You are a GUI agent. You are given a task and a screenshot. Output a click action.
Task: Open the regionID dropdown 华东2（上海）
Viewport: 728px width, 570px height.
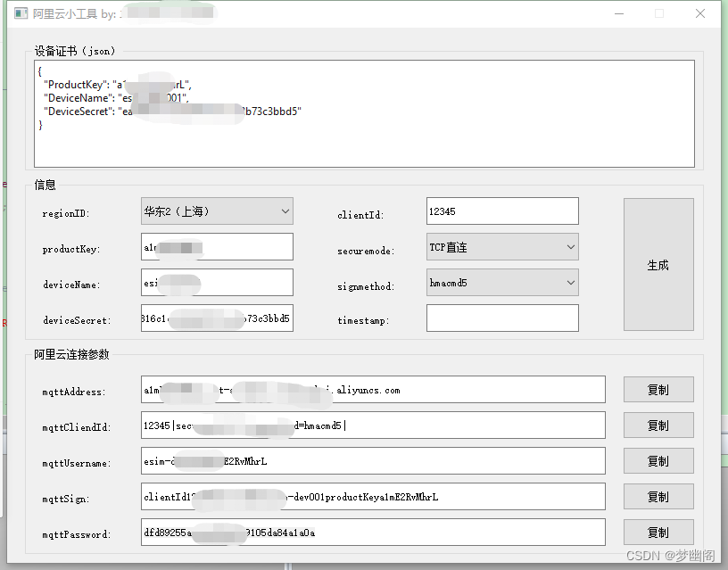(217, 211)
